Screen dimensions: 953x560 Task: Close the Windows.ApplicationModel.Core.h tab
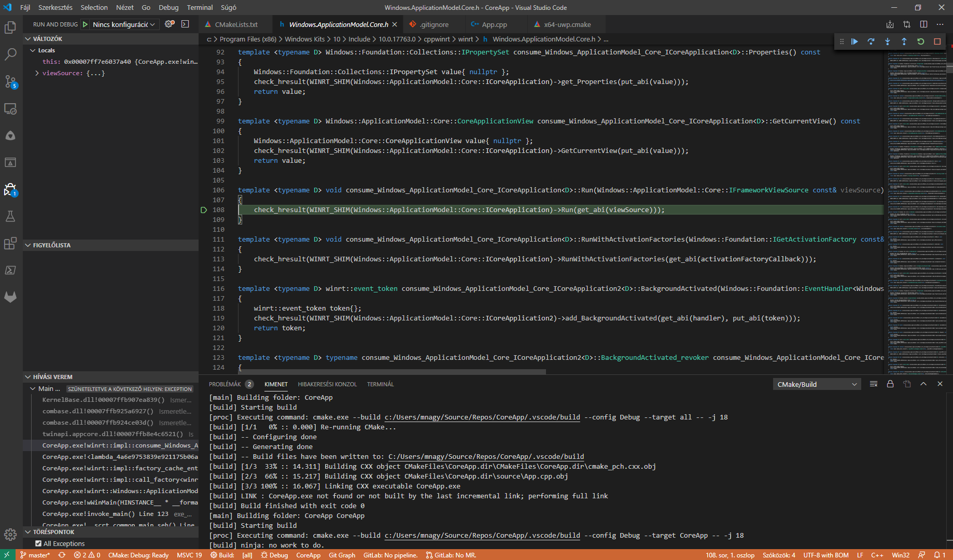coord(395,24)
